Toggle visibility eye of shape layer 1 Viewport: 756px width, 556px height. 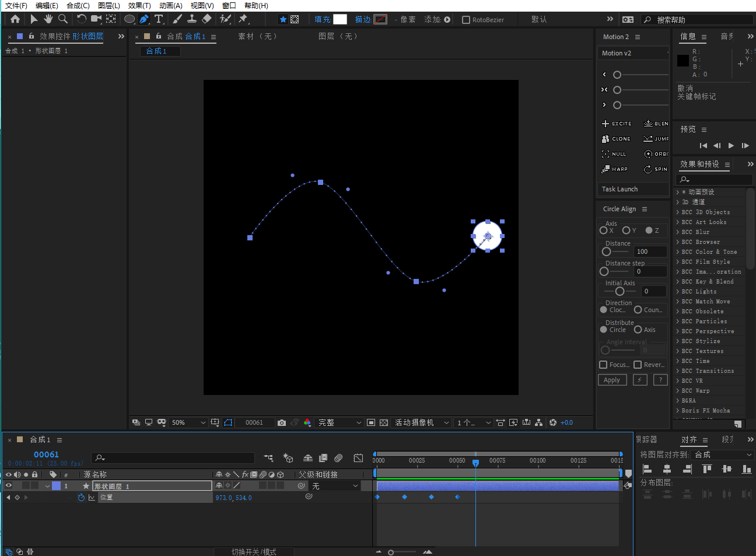pyautogui.click(x=8, y=485)
